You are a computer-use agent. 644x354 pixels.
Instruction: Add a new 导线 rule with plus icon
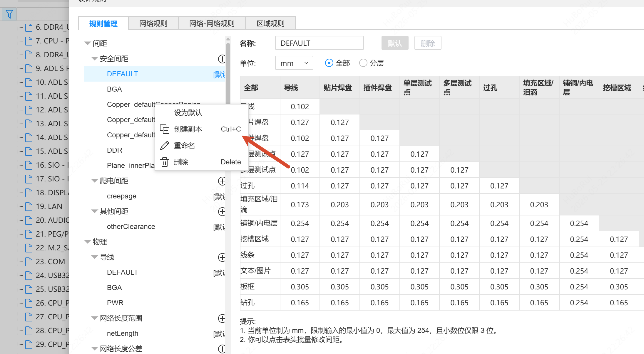click(222, 257)
